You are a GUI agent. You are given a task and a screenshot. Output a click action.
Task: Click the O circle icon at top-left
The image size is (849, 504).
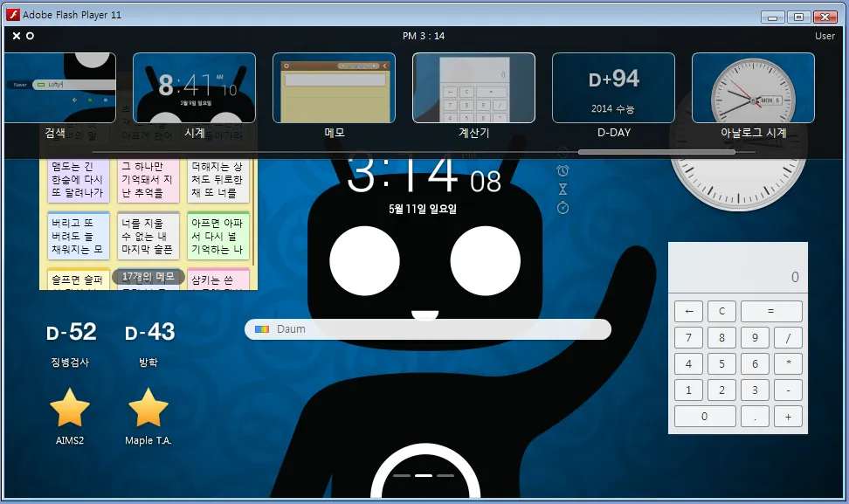tap(31, 36)
